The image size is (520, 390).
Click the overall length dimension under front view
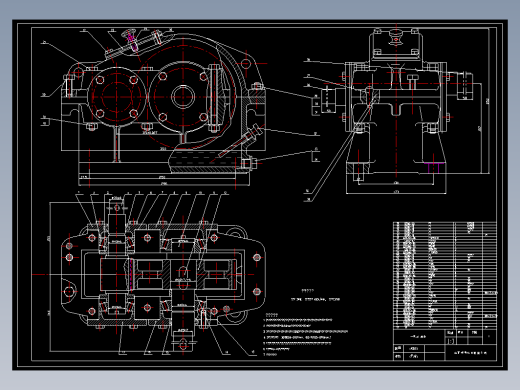[x=164, y=183]
